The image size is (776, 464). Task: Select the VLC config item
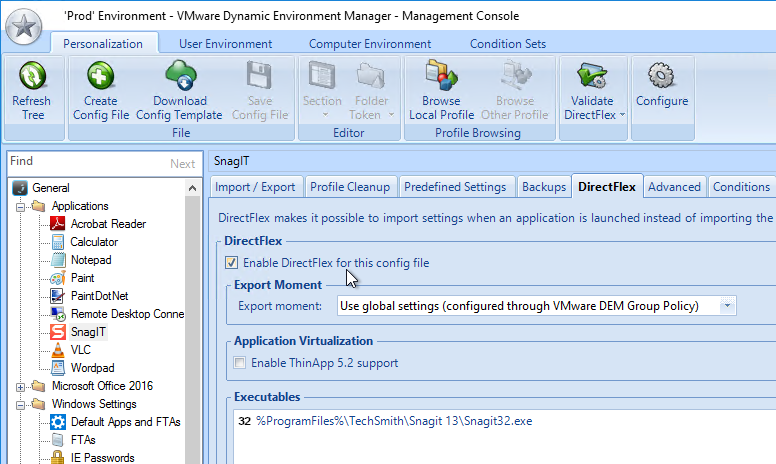pos(81,350)
